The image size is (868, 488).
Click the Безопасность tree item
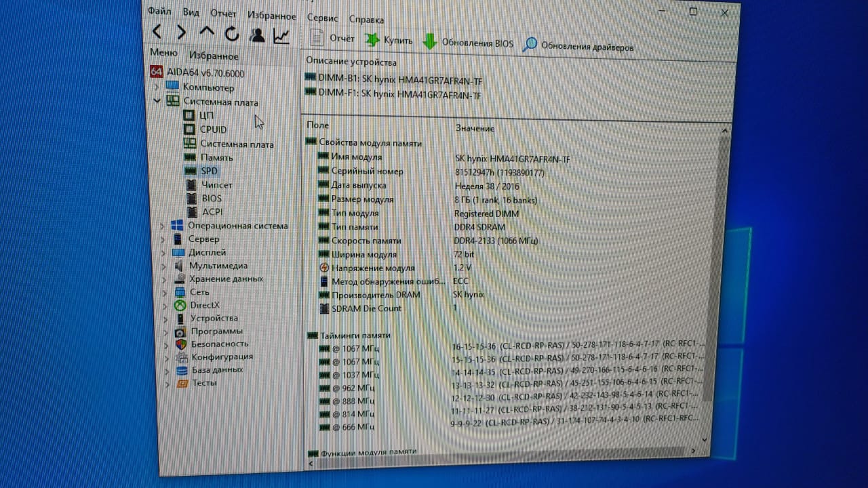click(212, 344)
